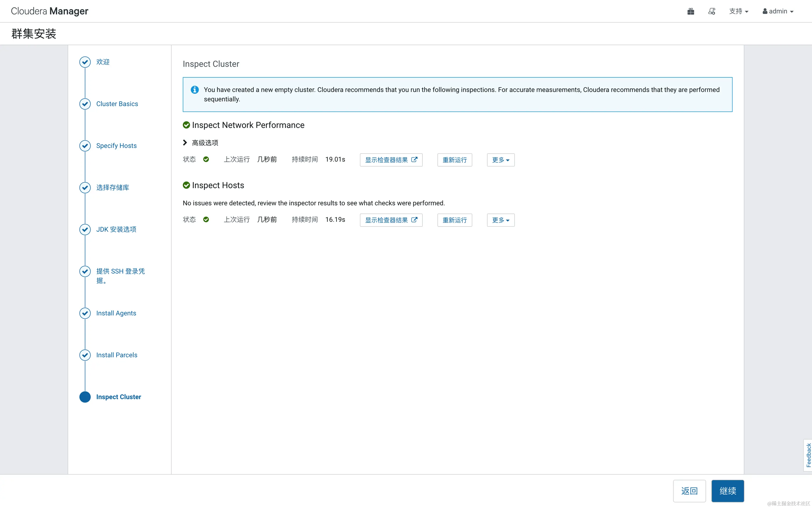Viewport: 812px width, 508px height.
Task: Click the checkmark circle beside 提供 SSH 登录凭据
Action: point(85,271)
